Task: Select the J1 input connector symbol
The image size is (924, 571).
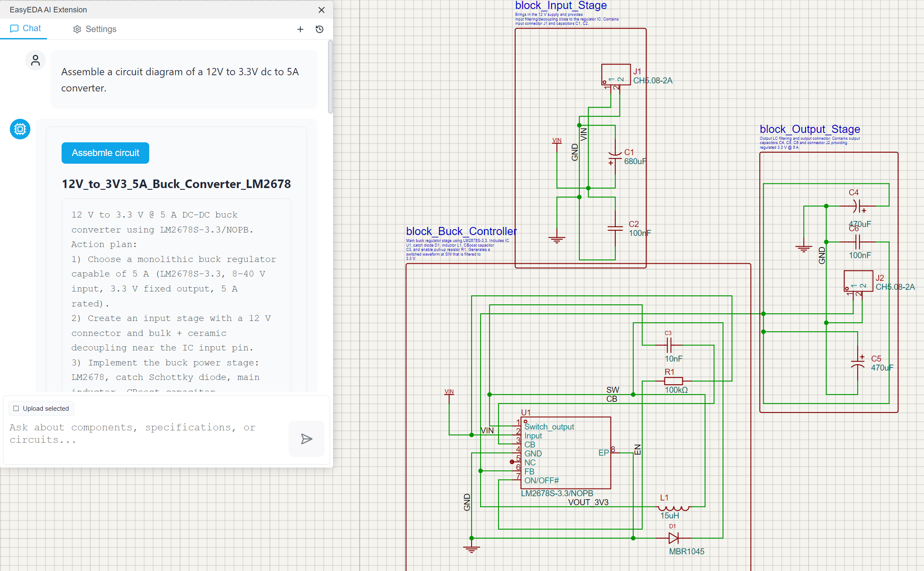Action: [616, 75]
